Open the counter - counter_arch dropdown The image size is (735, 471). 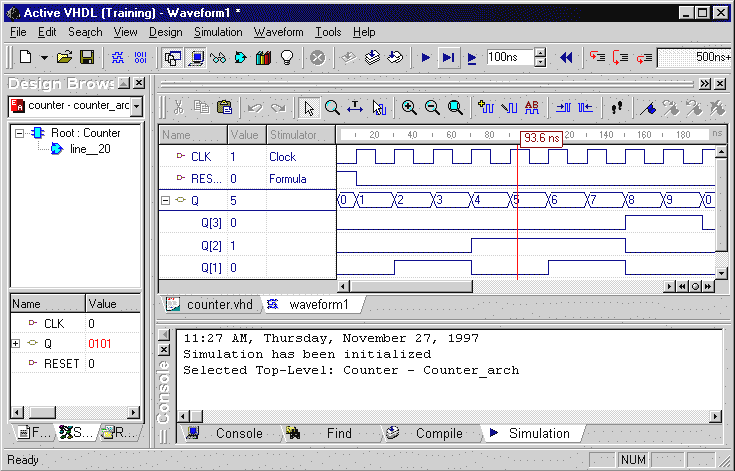(x=136, y=106)
